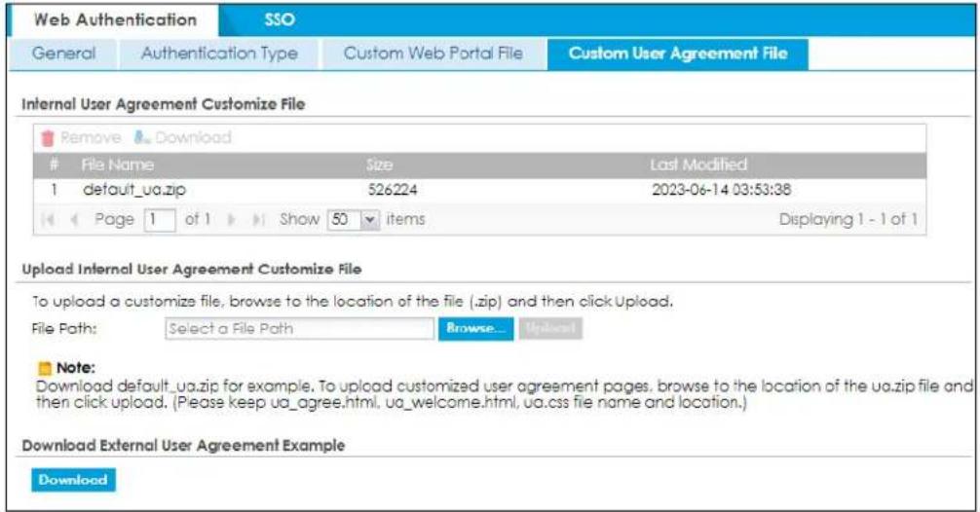Click the greyed Upload button
The width and height of the screenshot is (980, 512).
click(x=550, y=329)
